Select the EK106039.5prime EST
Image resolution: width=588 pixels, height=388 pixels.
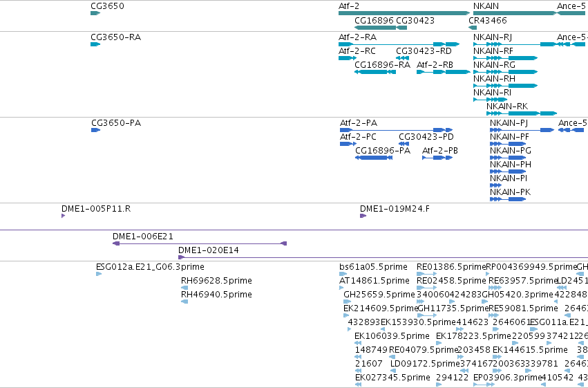tap(358, 343)
